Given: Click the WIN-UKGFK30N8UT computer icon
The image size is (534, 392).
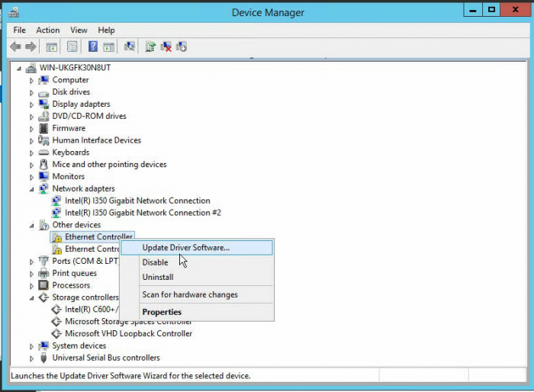Looking at the screenshot, I should pos(31,68).
